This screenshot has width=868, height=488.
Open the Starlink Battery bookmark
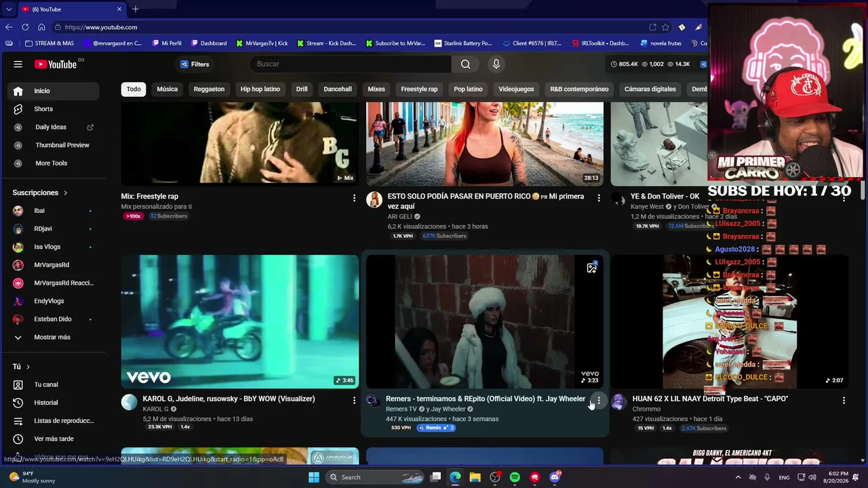462,43
